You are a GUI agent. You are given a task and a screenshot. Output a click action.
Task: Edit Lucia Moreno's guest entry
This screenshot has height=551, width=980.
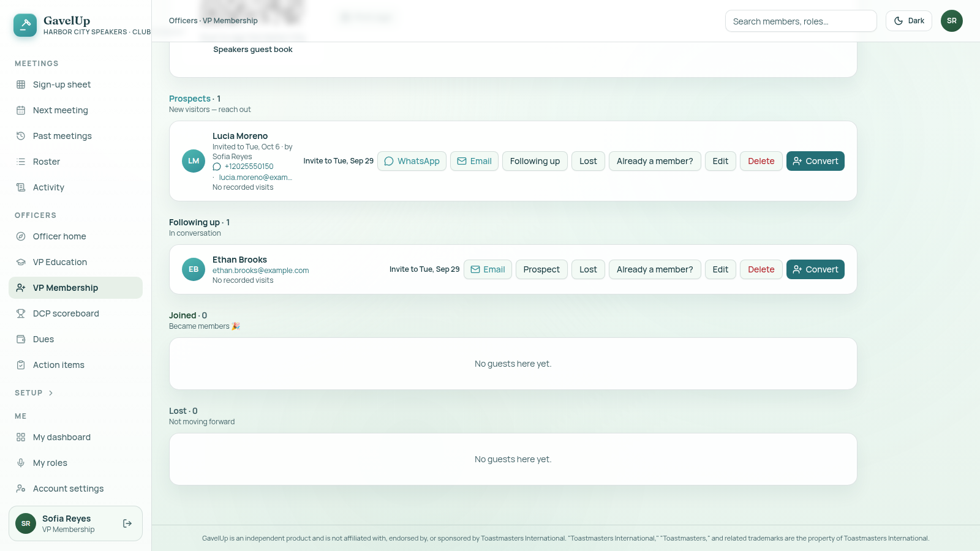tap(720, 161)
